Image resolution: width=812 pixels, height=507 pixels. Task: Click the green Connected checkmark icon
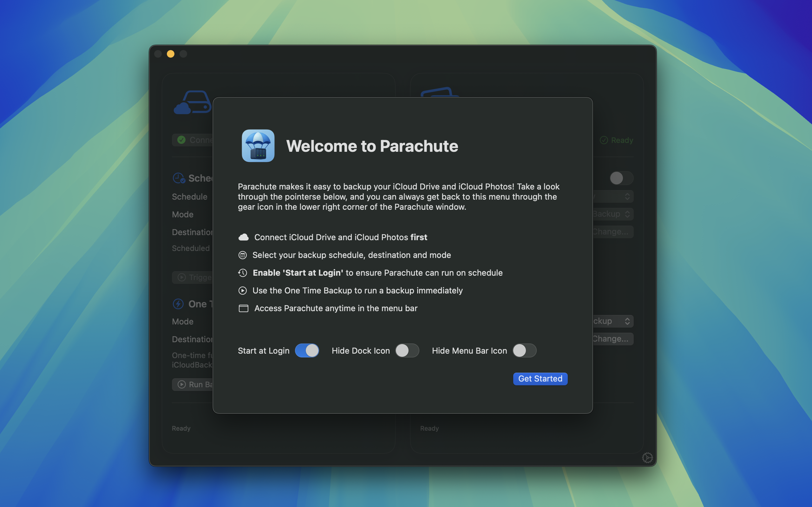point(181,140)
